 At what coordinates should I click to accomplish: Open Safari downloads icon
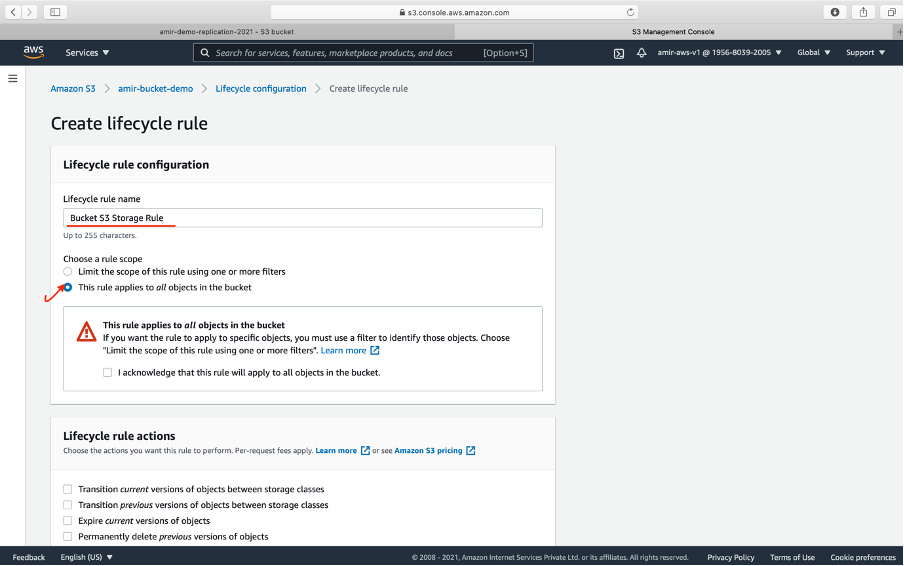pos(835,12)
